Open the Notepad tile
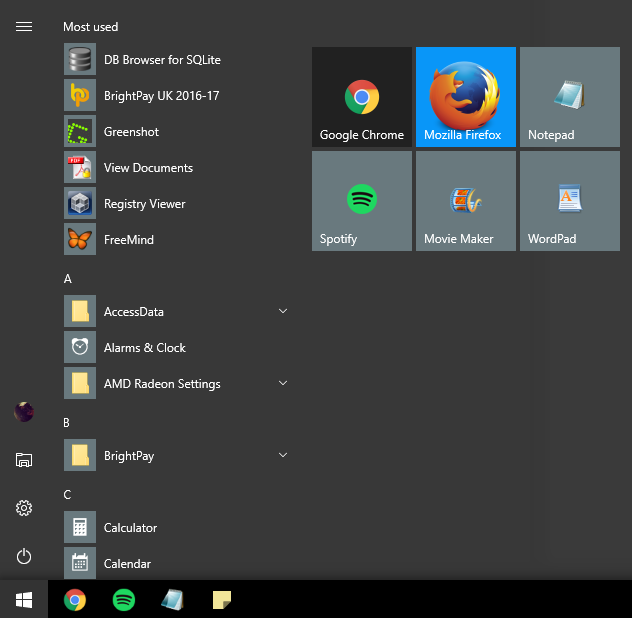632x618 pixels. (x=570, y=97)
